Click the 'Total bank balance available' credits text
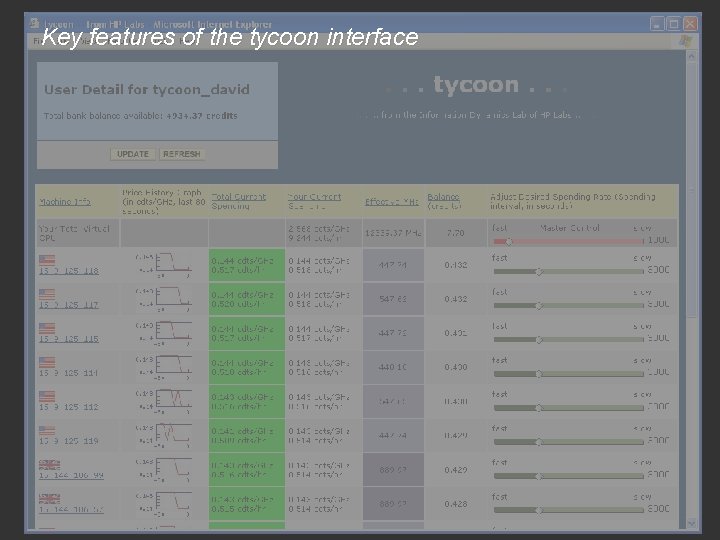The width and height of the screenshot is (720, 540). (x=141, y=116)
